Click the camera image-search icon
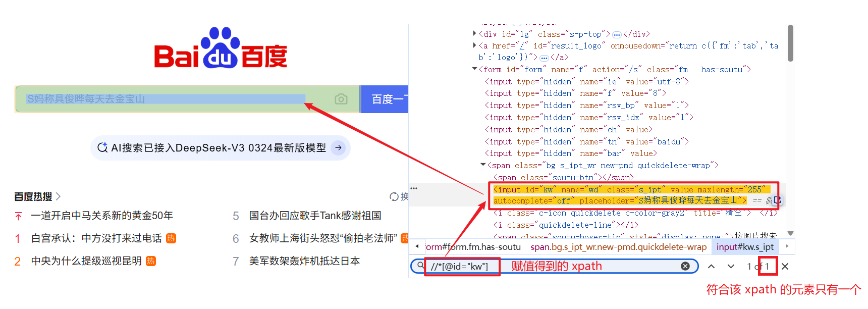This screenshot has height=309, width=868. pos(341,99)
